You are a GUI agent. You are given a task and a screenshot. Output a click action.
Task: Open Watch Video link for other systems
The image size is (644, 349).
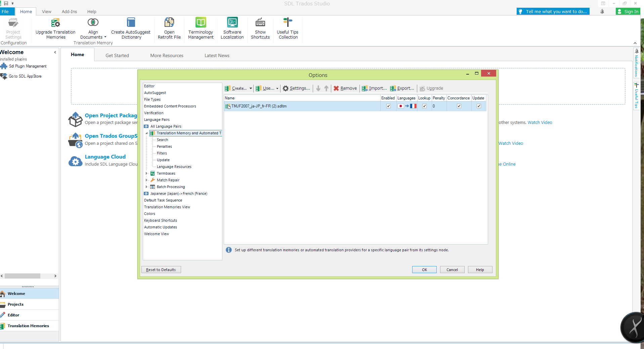540,123
